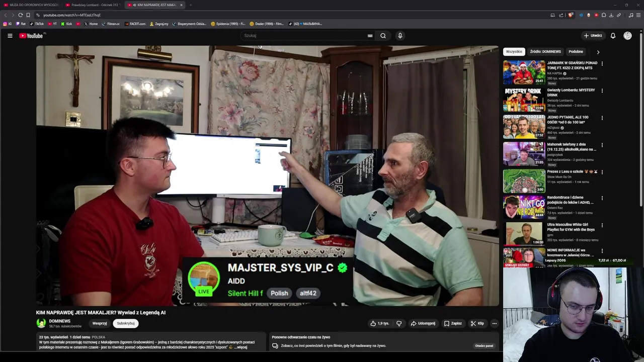Open the DOMINEWS channel avatar
This screenshot has height=362, width=644.
[41, 323]
